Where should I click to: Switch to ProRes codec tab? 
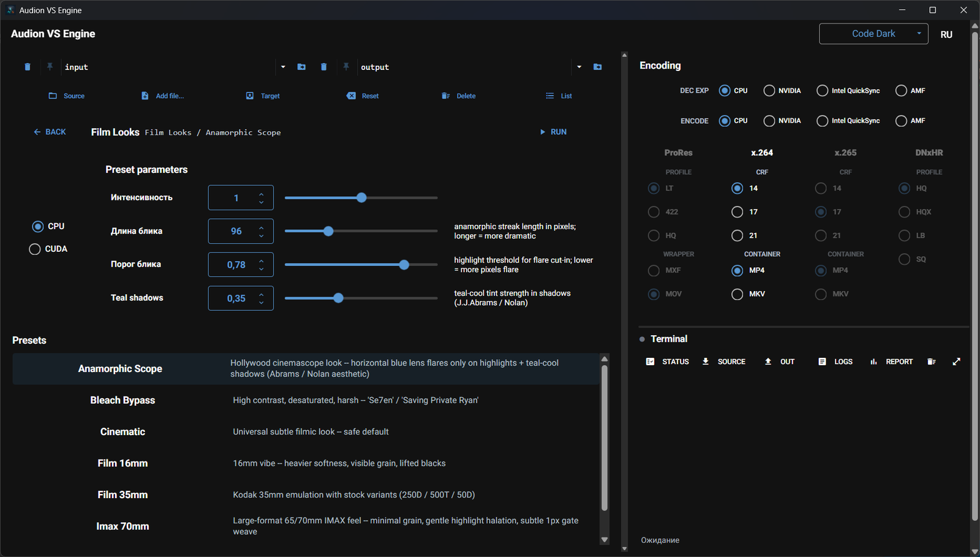tap(679, 153)
